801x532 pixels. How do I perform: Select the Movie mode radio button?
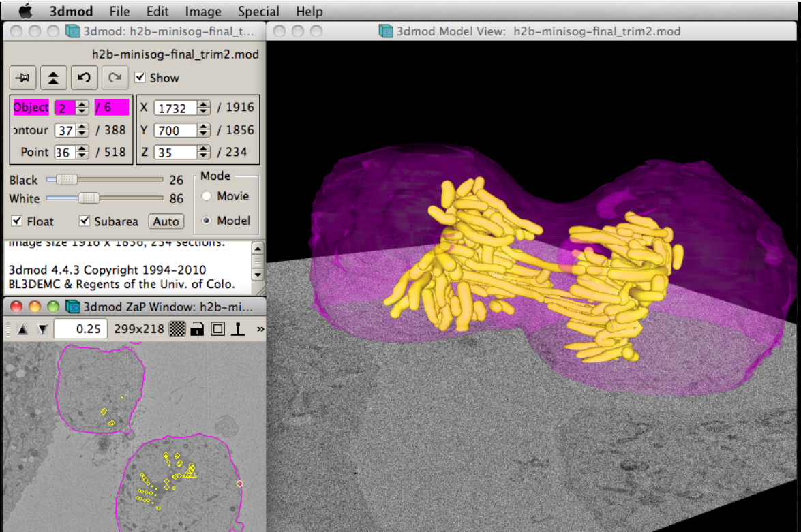coord(206,196)
